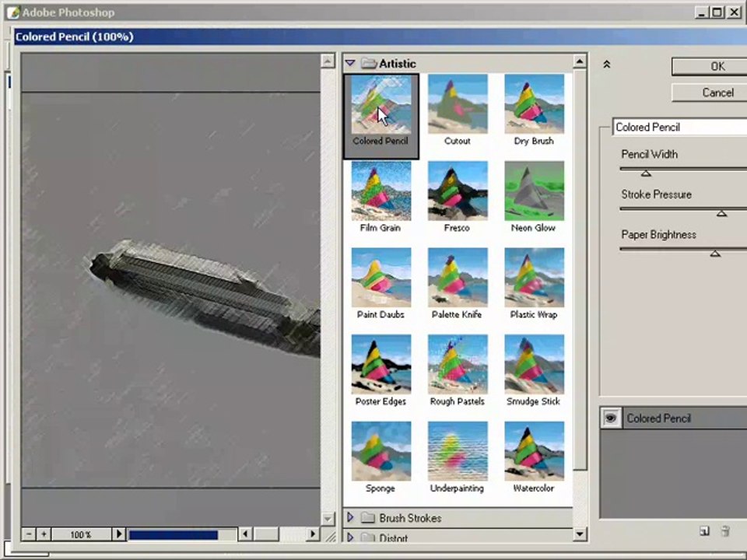Apply the Rough Pastels filter thumbnail

(458, 364)
